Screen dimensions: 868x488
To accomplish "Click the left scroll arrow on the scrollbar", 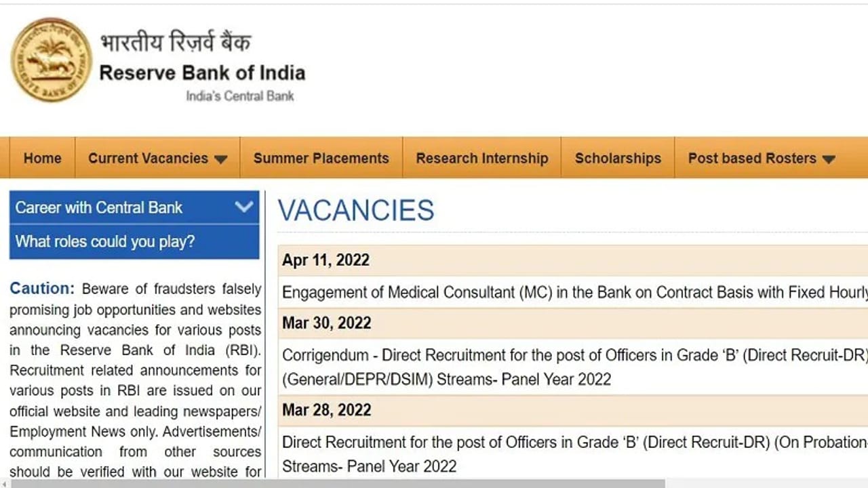I will point(5,483).
